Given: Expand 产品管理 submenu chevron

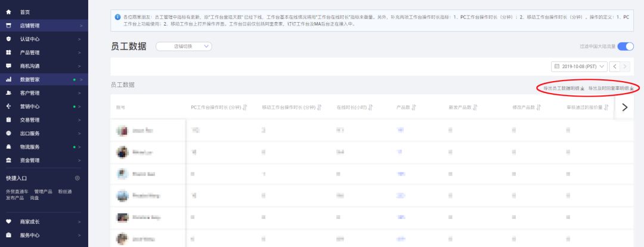Looking at the screenshot, I should pyautogui.click(x=80, y=53).
